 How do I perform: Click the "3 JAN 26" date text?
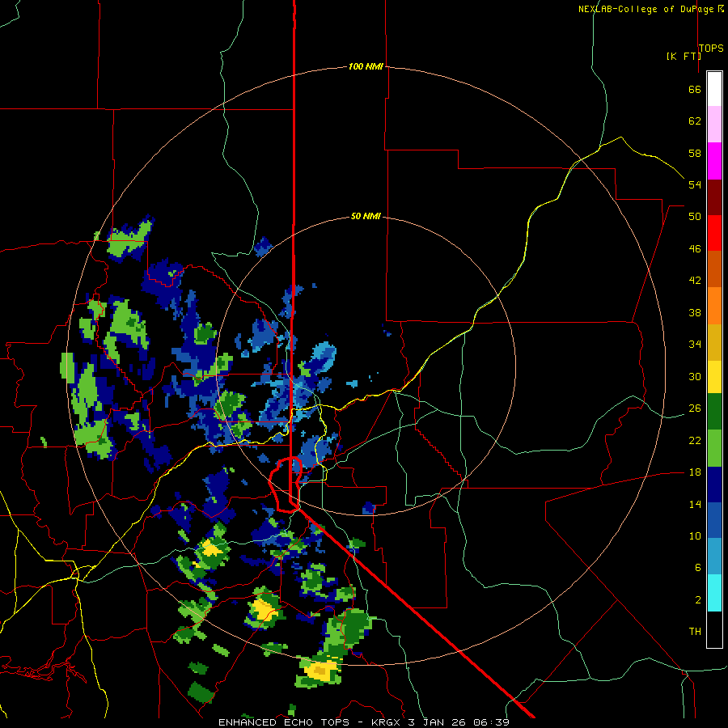(x=438, y=722)
